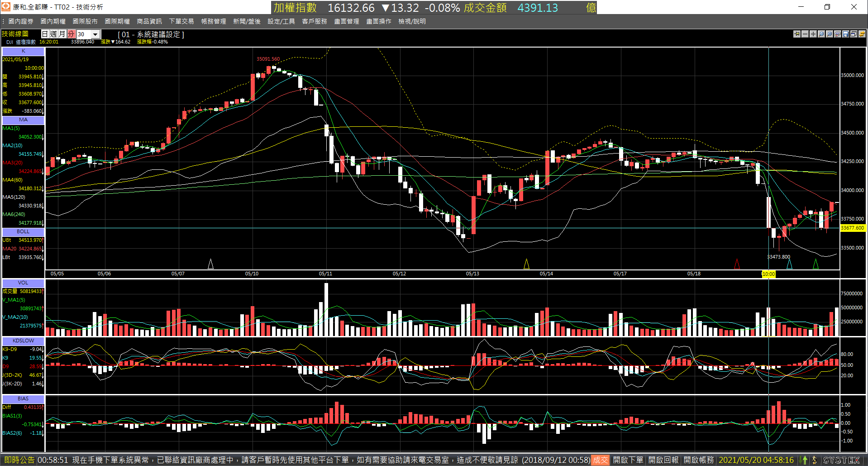The height and width of the screenshot is (466, 868).
Task: Select the BOLL indicator panel header
Action: pyautogui.click(x=23, y=231)
